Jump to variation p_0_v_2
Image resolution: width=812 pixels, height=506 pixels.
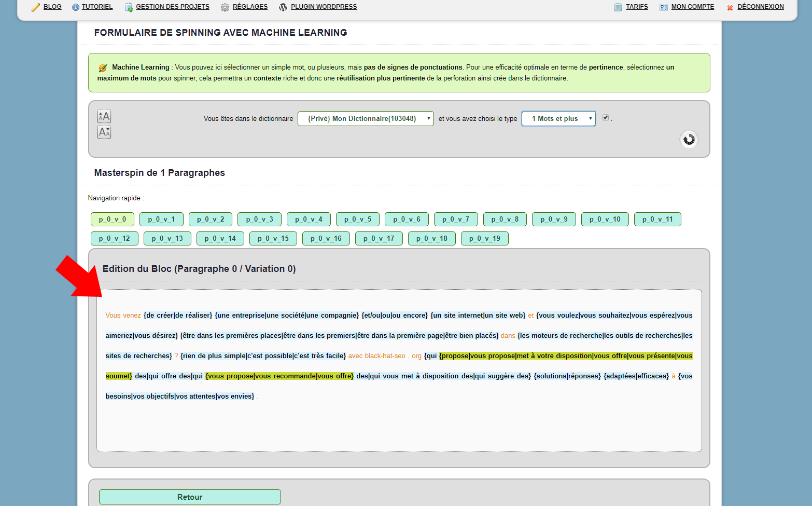click(x=211, y=220)
